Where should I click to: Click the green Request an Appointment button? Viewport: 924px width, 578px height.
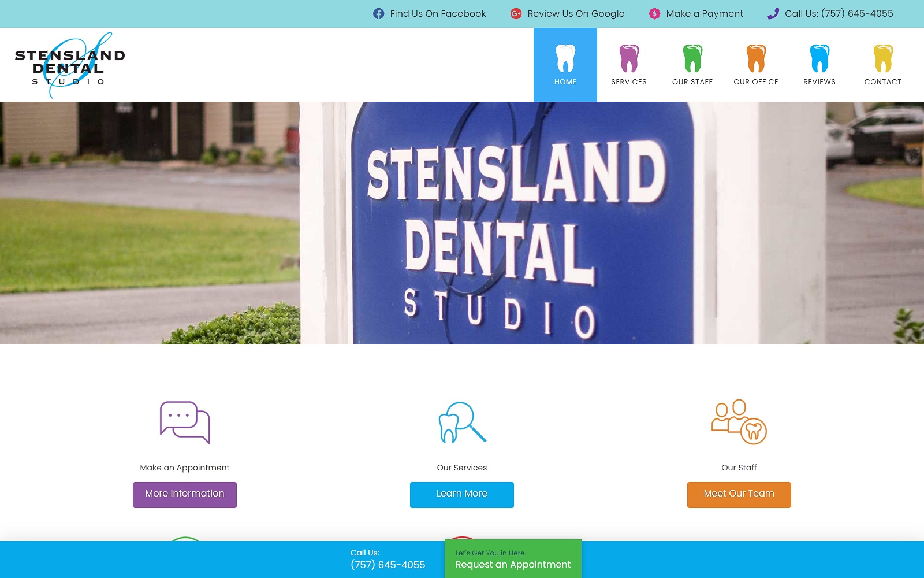tap(513, 559)
